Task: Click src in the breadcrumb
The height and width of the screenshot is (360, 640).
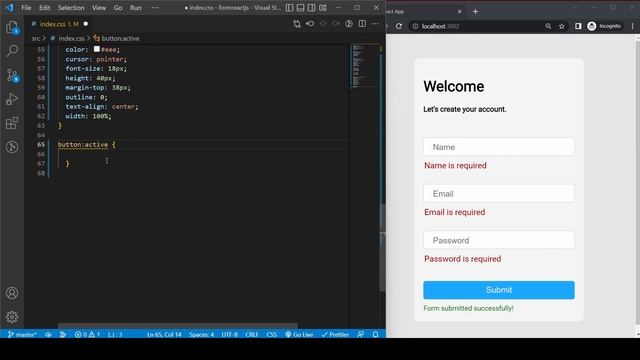Action: (36, 38)
